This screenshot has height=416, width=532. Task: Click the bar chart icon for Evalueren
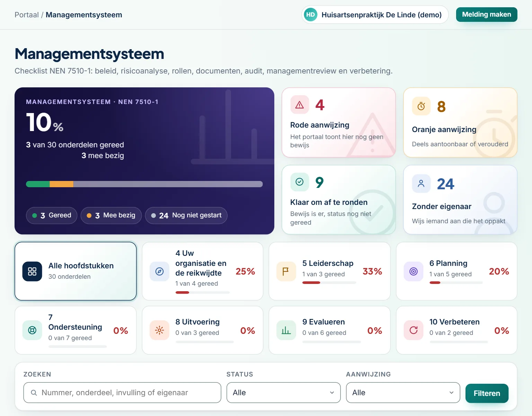[x=286, y=330]
